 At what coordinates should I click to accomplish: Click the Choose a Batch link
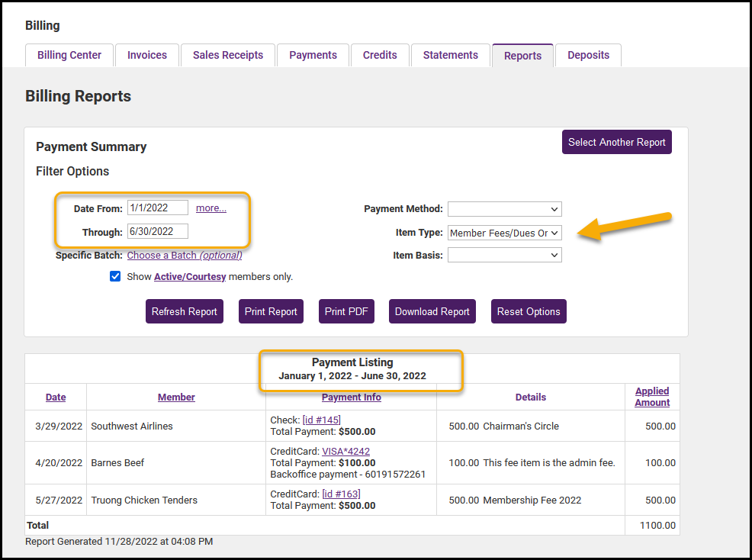coord(185,255)
